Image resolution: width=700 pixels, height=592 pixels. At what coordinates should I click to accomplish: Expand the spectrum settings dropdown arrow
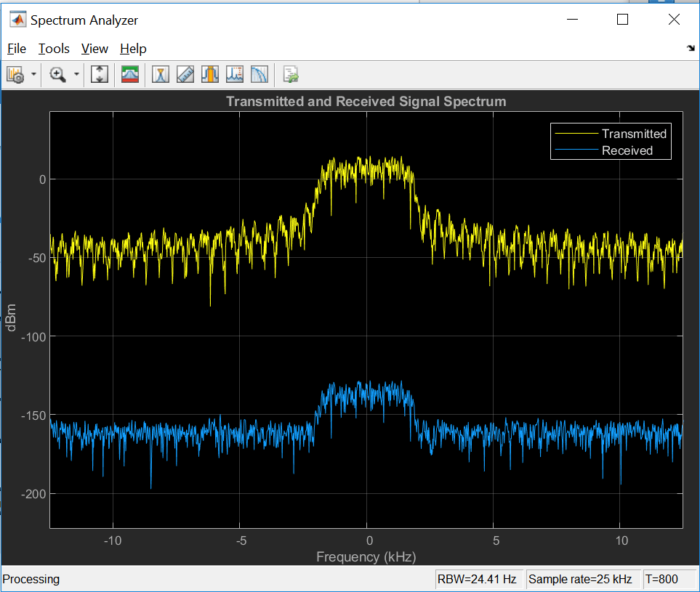[33, 75]
